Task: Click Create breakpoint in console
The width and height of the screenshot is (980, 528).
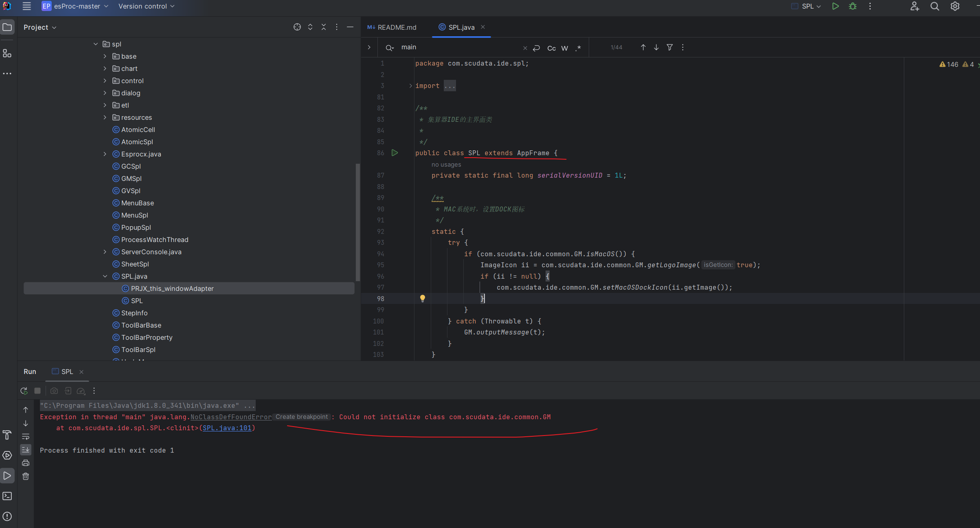Action: click(x=301, y=417)
